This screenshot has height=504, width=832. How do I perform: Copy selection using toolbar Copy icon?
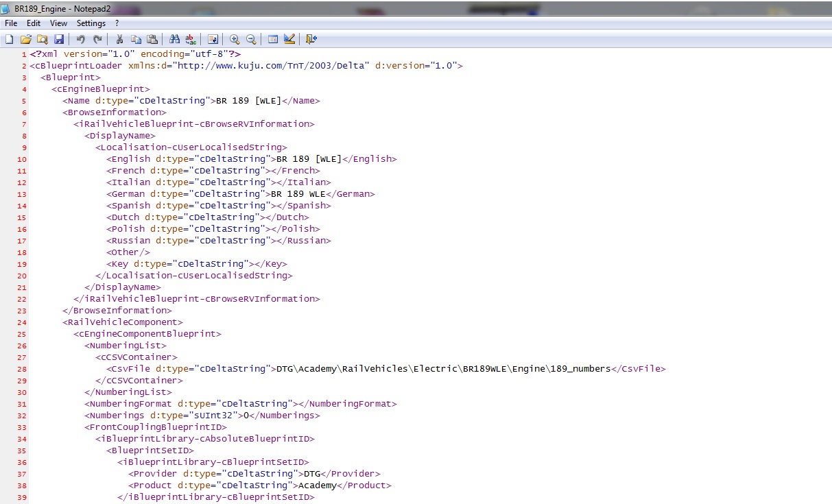tap(136, 39)
